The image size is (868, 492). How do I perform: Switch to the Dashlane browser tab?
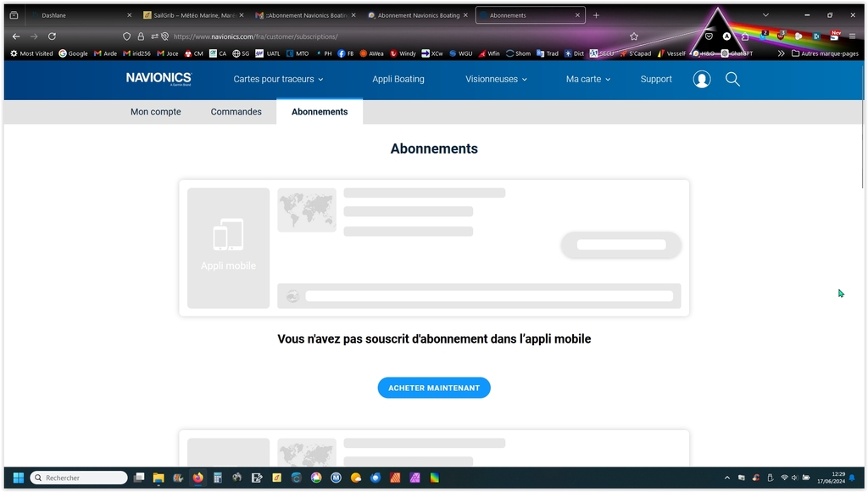click(82, 15)
